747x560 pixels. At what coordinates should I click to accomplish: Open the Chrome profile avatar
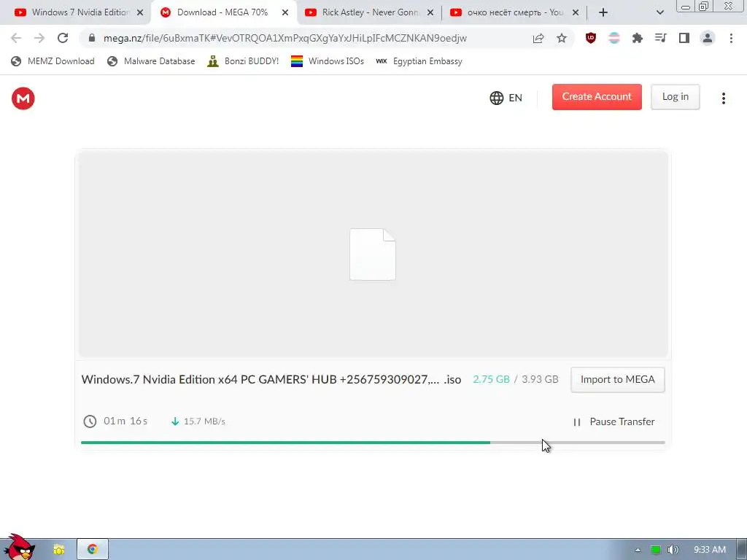(x=708, y=38)
